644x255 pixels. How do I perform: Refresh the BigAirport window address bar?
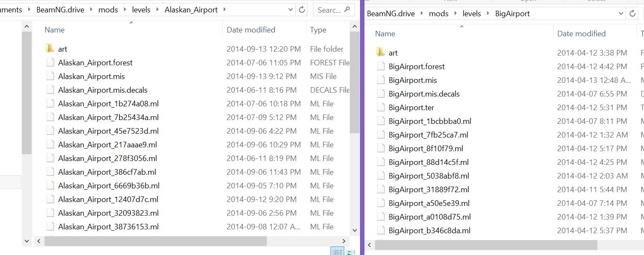click(632, 14)
